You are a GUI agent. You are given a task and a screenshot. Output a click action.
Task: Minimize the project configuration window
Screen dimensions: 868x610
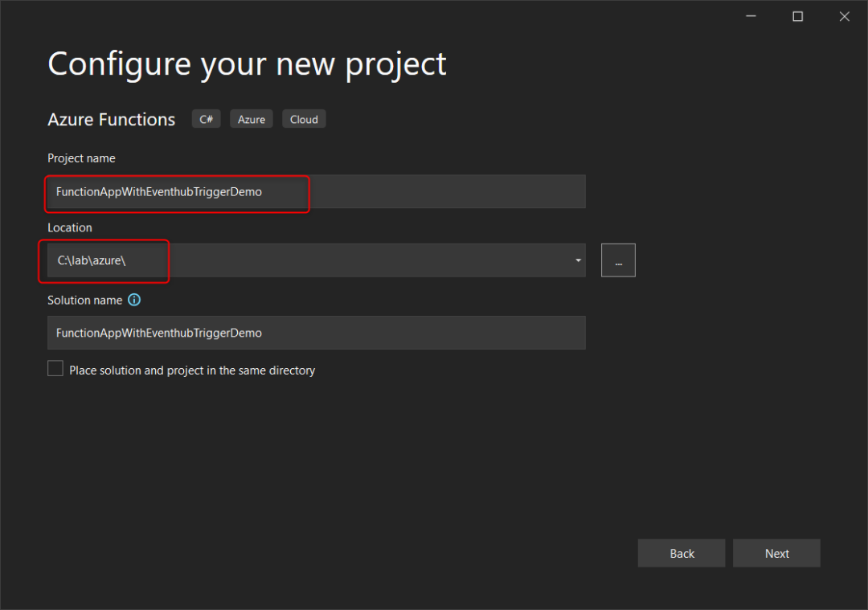751,16
